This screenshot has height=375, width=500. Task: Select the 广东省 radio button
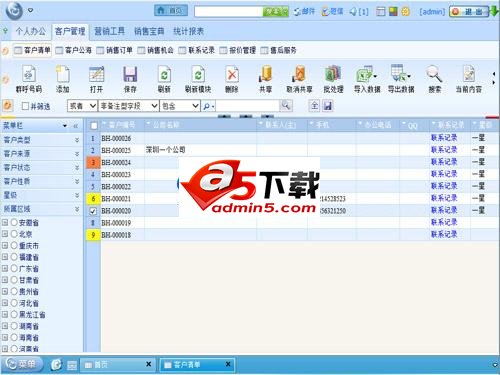[14, 269]
